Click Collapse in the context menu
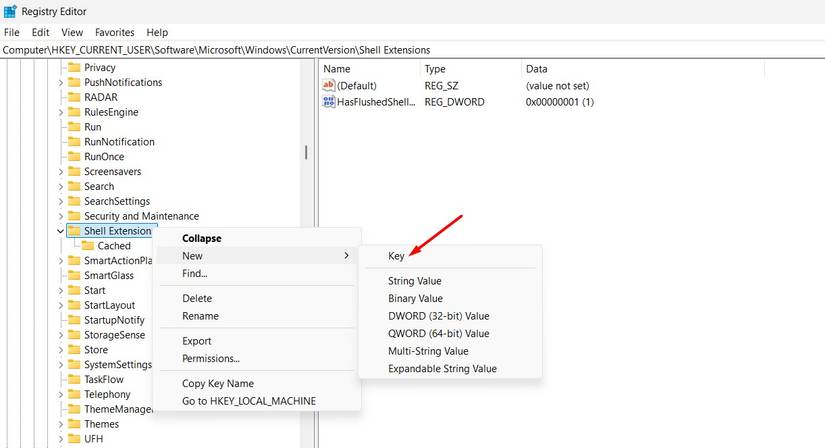The width and height of the screenshot is (825, 448). click(x=257, y=238)
